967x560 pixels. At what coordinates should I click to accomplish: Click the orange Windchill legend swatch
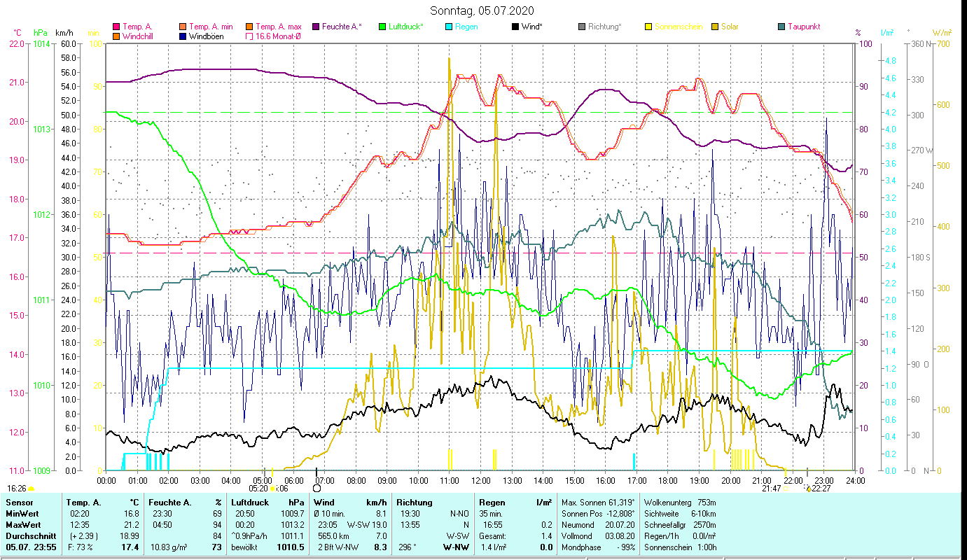[x=116, y=36]
